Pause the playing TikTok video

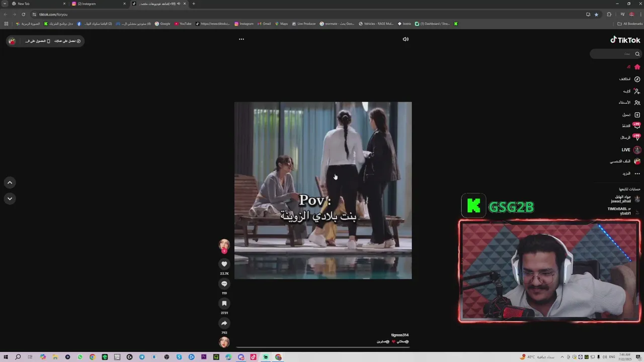[323, 191]
